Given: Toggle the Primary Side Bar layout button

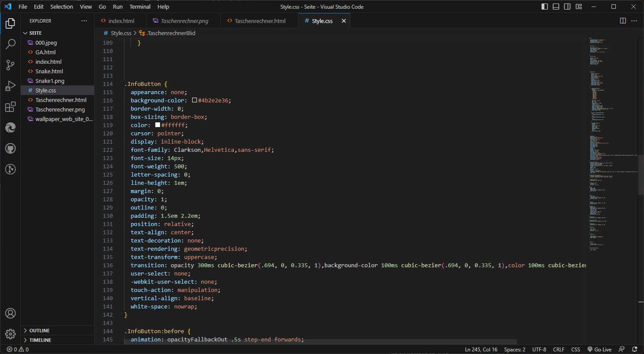Looking at the screenshot, I should click(545, 7).
